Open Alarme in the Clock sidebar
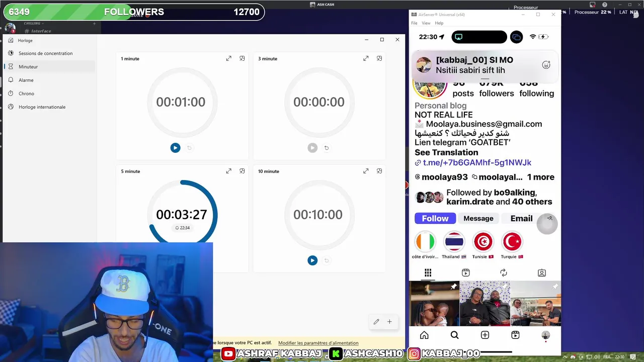 [49, 80]
